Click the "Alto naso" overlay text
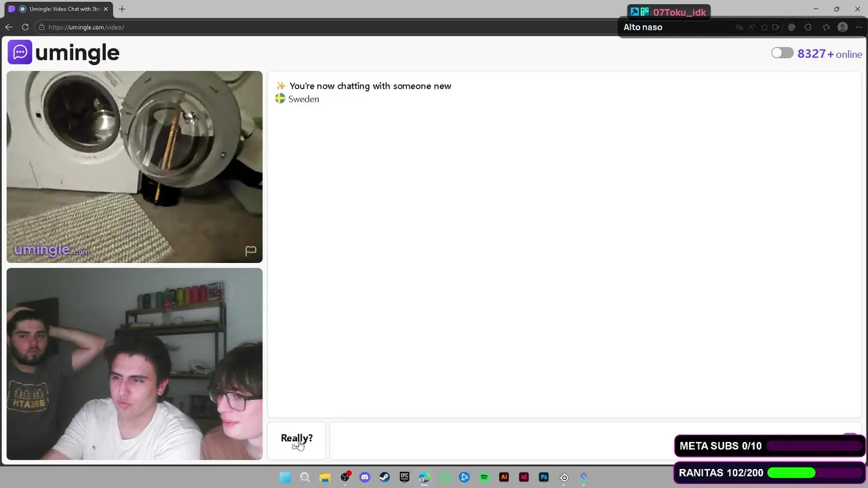 point(643,27)
